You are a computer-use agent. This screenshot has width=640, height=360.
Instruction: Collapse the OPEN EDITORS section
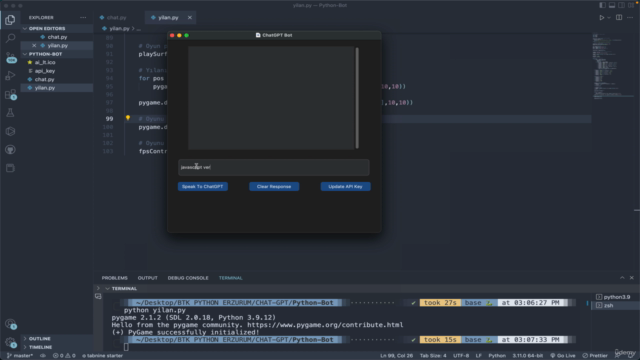(47, 29)
